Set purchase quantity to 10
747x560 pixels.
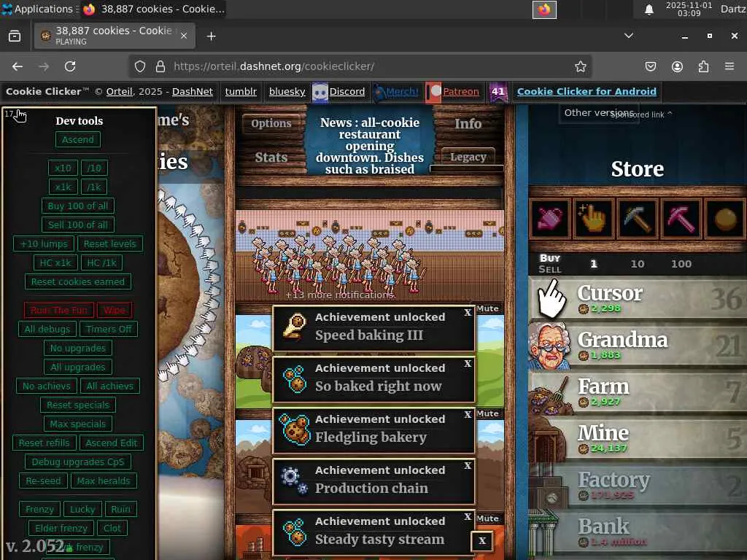coord(638,264)
